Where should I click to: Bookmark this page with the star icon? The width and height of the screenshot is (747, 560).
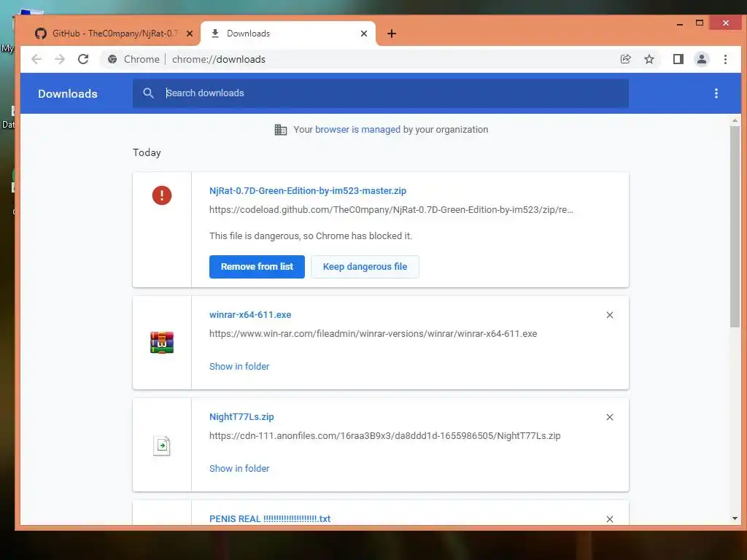pos(649,59)
